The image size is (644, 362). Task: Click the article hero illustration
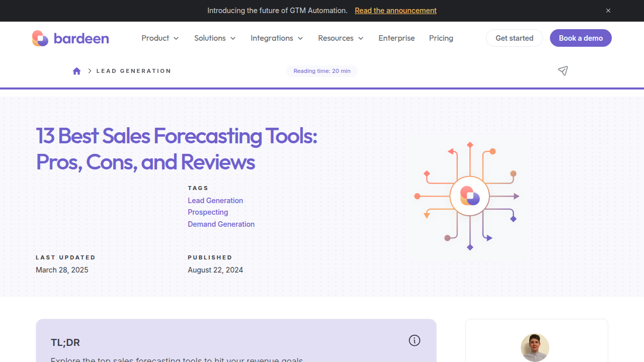click(469, 197)
